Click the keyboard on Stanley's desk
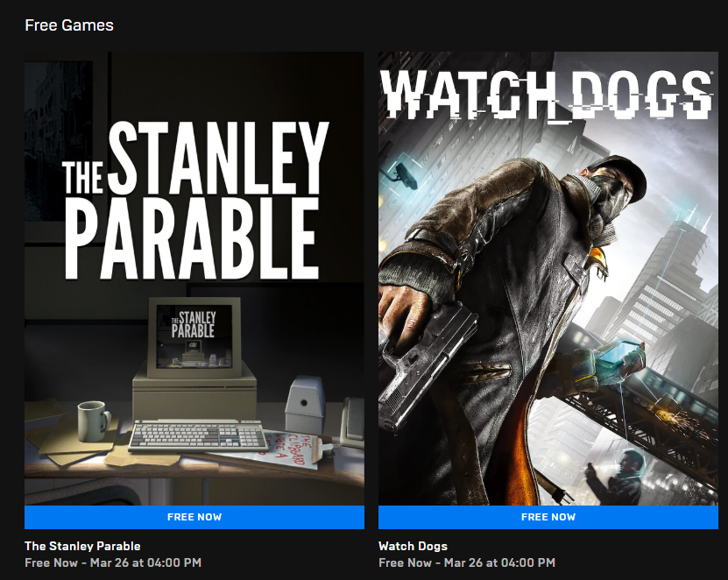The image size is (728, 580). coord(198,435)
